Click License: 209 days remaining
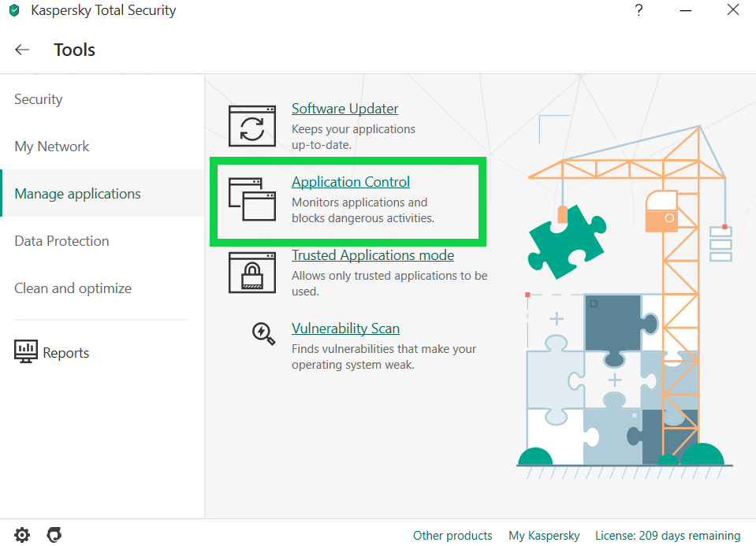This screenshot has width=756, height=546. click(667, 536)
